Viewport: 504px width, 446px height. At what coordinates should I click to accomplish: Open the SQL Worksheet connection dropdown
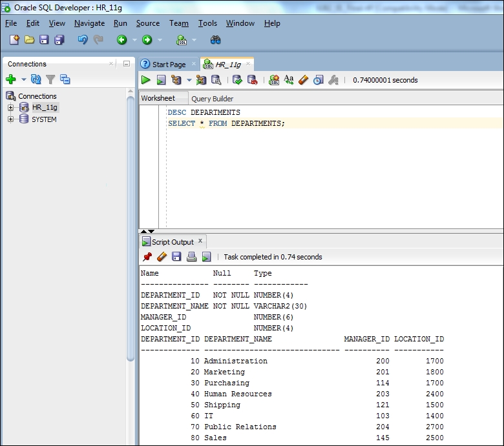click(194, 40)
